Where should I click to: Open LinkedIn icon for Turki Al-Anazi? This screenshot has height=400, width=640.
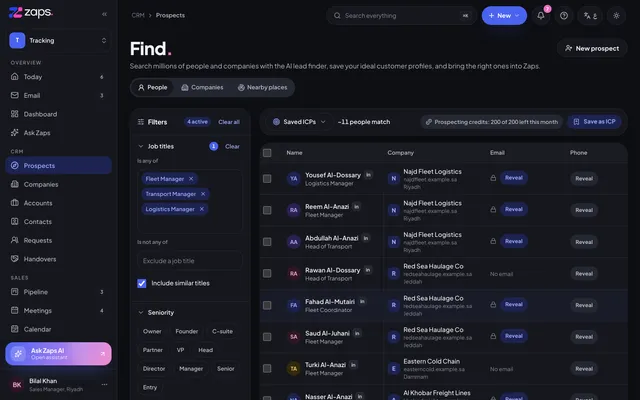(x=353, y=364)
